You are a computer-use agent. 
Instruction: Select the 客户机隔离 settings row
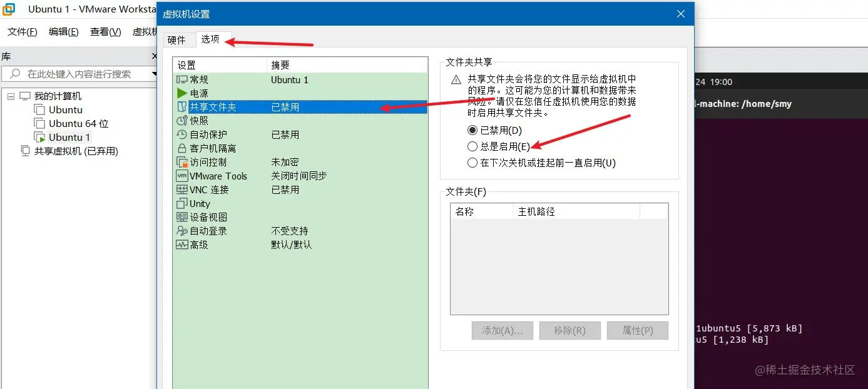300,148
